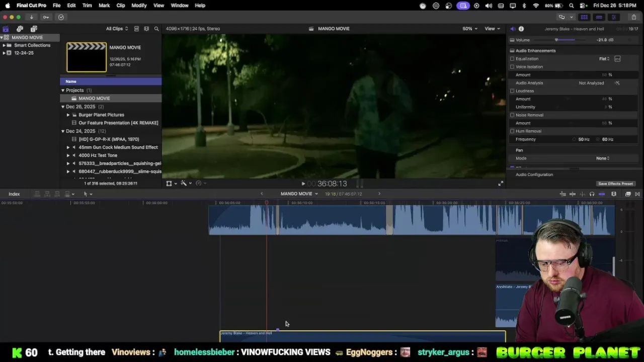Select the 50 Hz frequency radio button
644x362 pixels.
point(575,139)
